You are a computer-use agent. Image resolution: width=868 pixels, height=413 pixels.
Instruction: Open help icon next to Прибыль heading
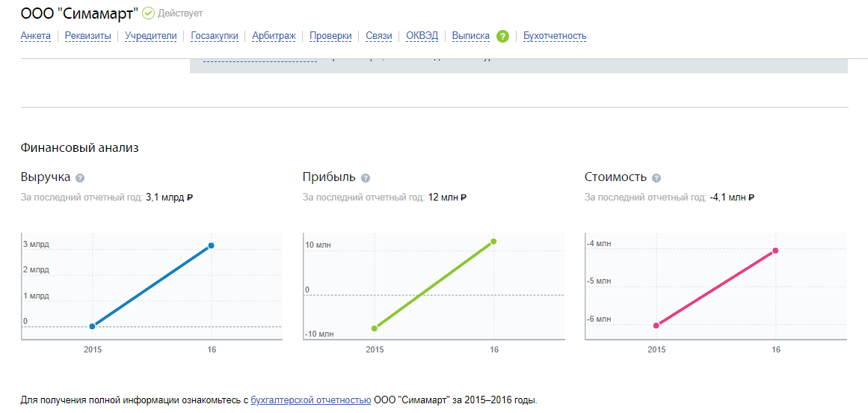pyautogui.click(x=365, y=178)
